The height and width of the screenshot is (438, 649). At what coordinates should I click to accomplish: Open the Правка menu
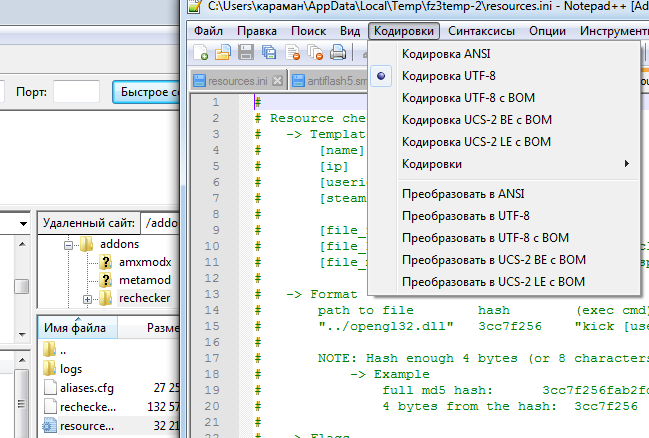[x=257, y=31]
